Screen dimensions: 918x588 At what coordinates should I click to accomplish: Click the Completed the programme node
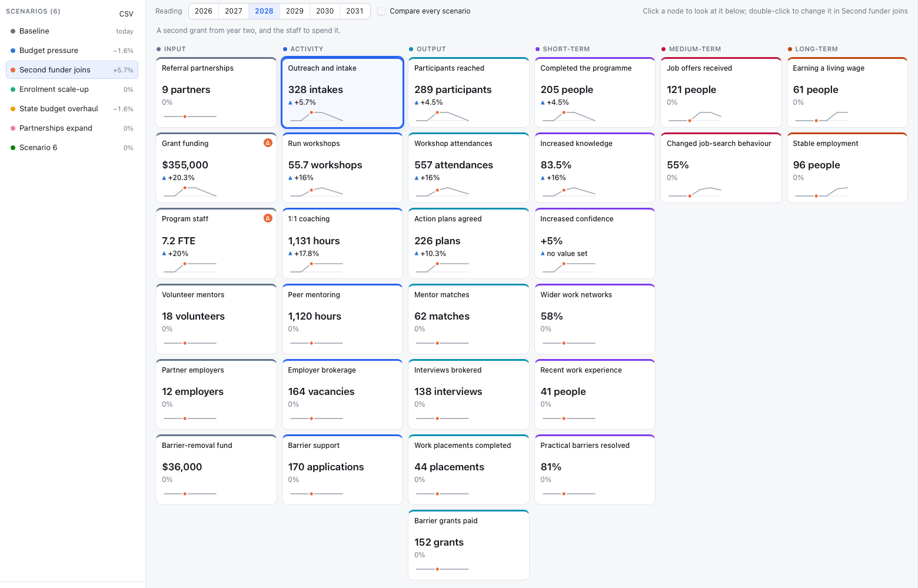595,92
